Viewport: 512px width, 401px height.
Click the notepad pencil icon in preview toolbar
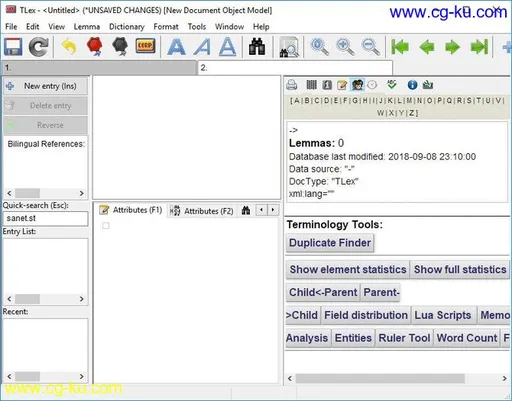342,85
